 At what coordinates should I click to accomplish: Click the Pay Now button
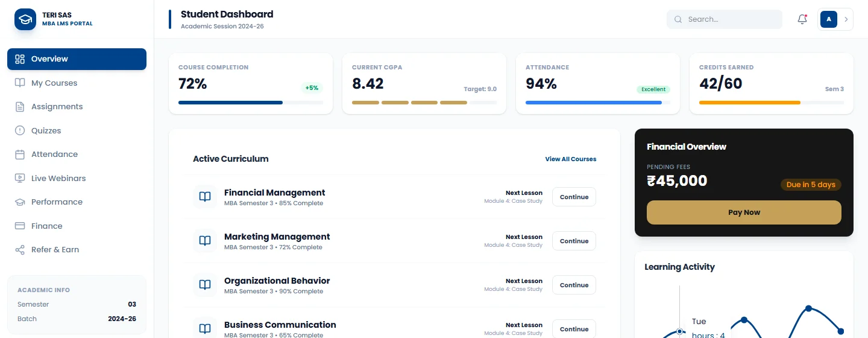pyautogui.click(x=744, y=212)
